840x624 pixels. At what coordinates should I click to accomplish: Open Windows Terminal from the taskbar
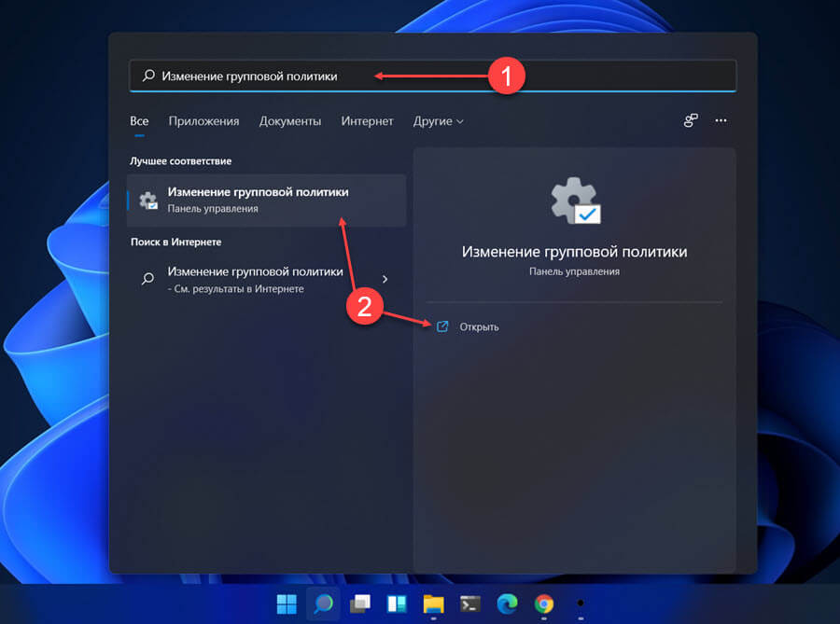pyautogui.click(x=470, y=604)
